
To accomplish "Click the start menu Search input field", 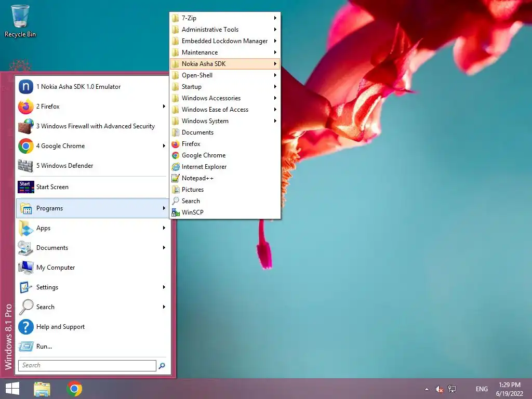I will click(87, 365).
